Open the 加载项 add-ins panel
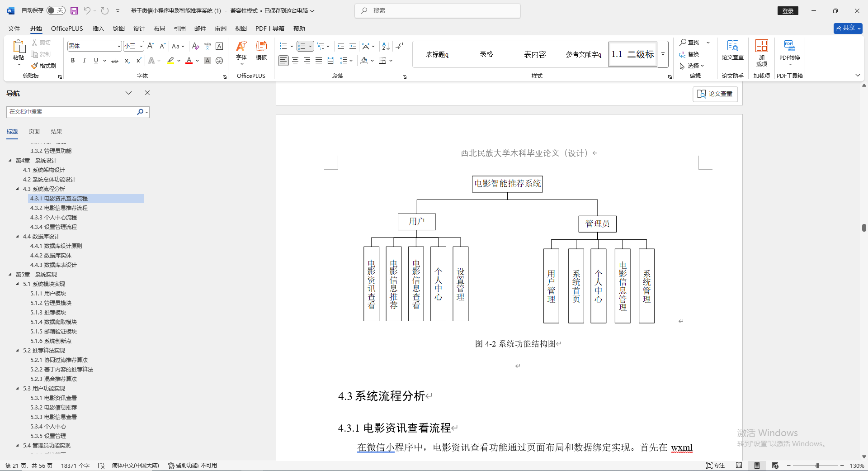This screenshot has height=471, width=868. (x=761, y=53)
